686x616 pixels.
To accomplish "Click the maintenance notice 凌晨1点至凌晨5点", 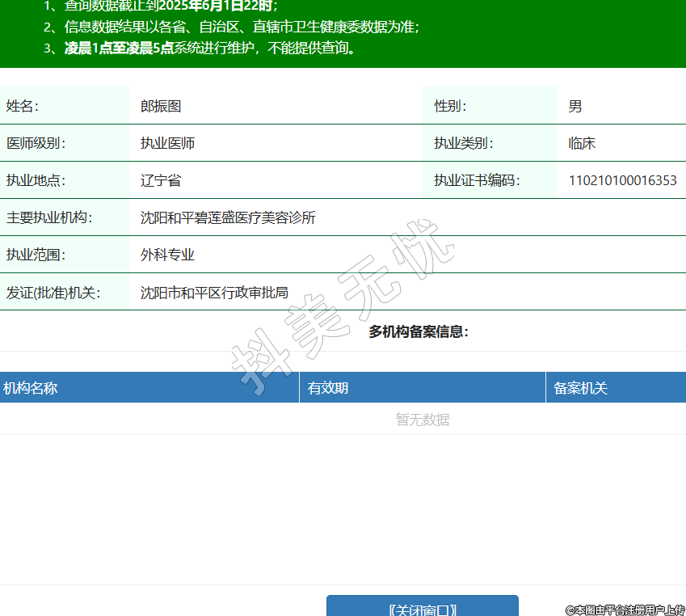I will coord(119,48).
